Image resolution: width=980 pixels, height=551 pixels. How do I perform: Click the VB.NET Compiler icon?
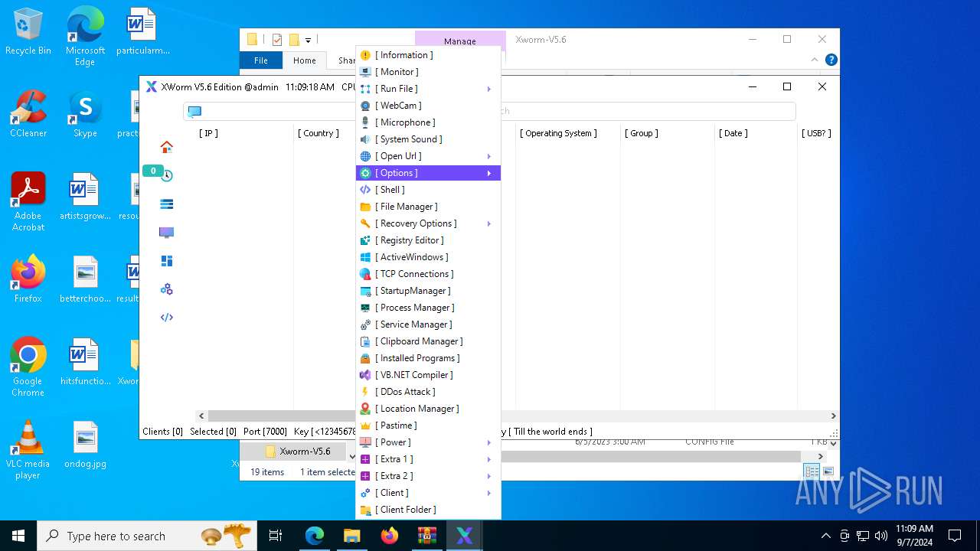[x=365, y=375]
